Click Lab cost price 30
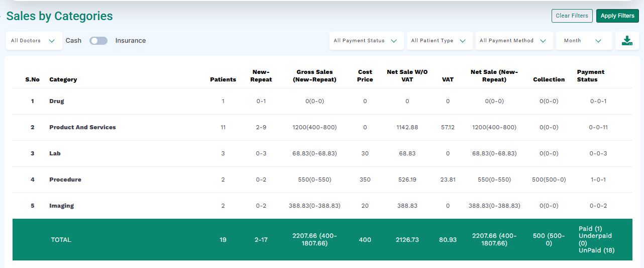 pos(365,153)
